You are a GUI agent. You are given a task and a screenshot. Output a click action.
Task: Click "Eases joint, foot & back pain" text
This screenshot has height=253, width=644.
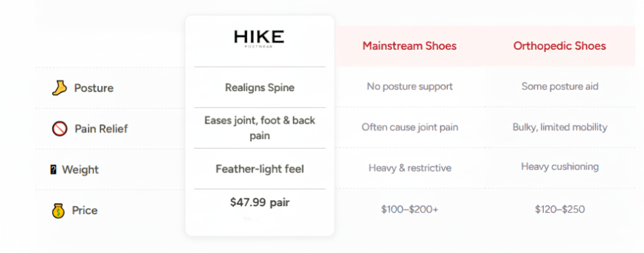coord(260,128)
